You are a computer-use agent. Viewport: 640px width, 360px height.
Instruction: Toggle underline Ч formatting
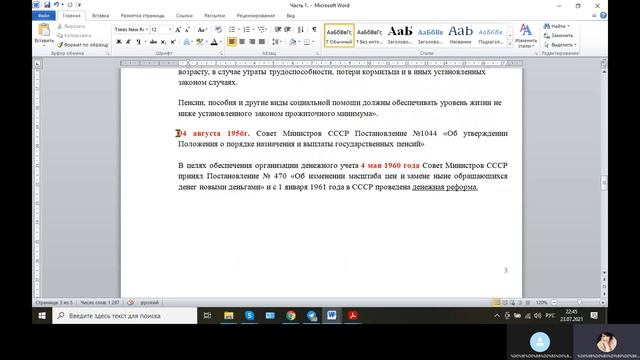click(139, 42)
